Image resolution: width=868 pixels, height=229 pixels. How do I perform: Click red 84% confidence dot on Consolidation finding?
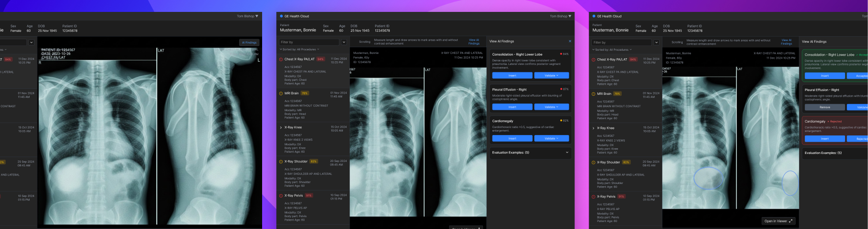tap(561, 54)
